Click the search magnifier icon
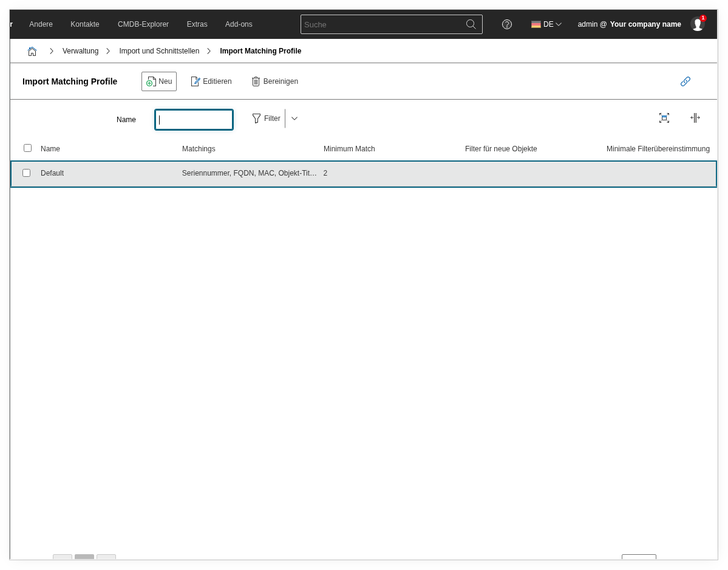The image size is (728, 570). point(471,24)
